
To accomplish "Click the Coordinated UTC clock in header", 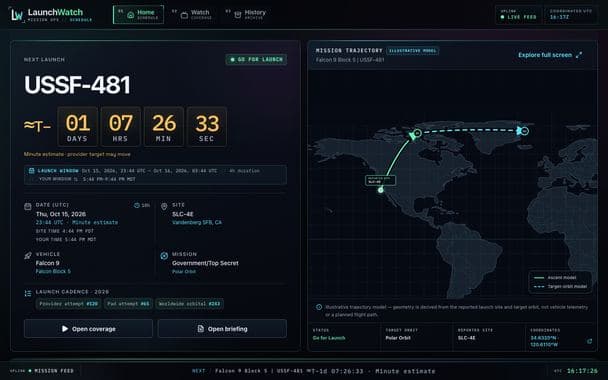I will (x=570, y=15).
